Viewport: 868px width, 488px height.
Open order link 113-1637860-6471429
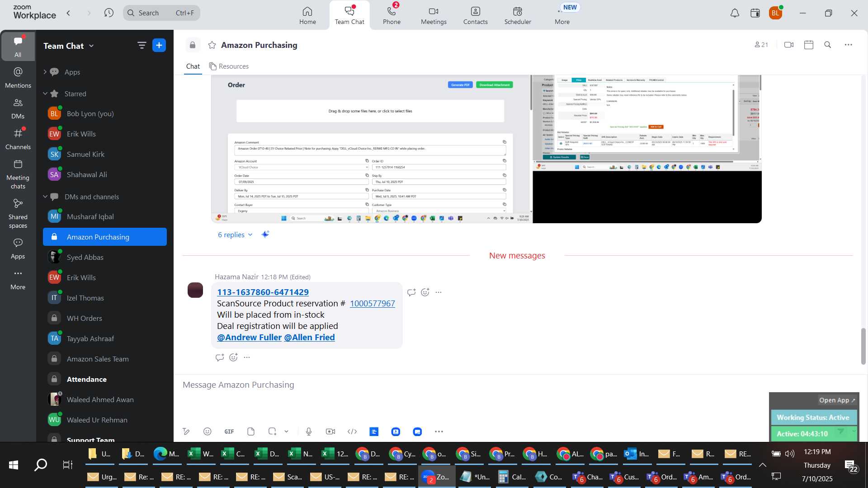tap(263, 292)
